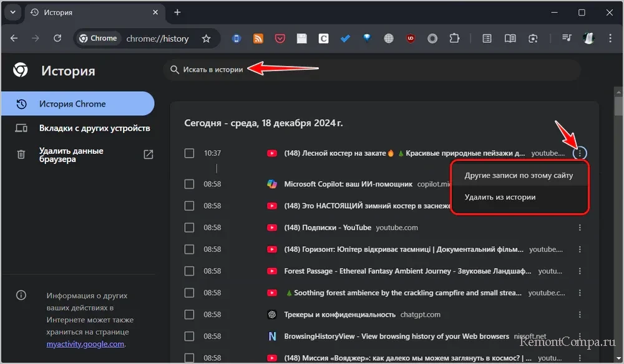Viewport: 624px width, 364px height.
Task: Open the Pocket extension icon
Action: tap(280, 39)
